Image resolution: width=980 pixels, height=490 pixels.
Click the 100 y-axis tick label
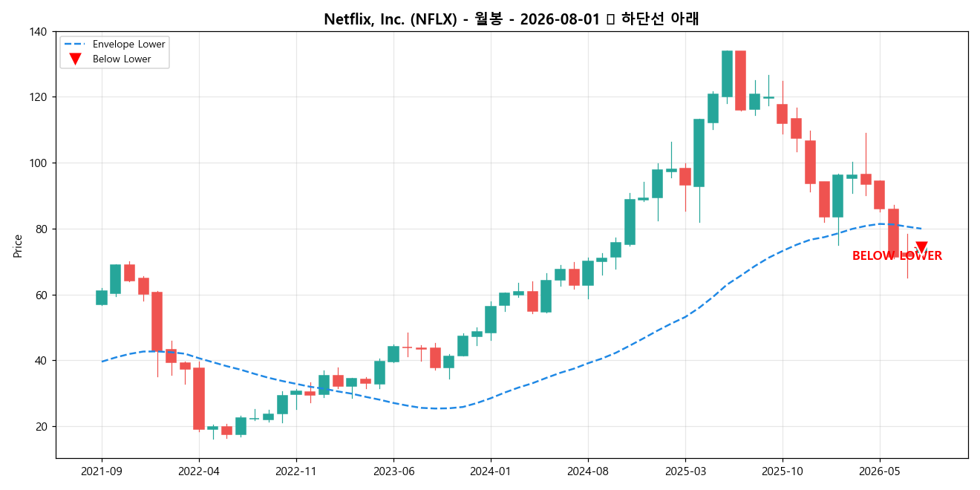pyautogui.click(x=39, y=163)
